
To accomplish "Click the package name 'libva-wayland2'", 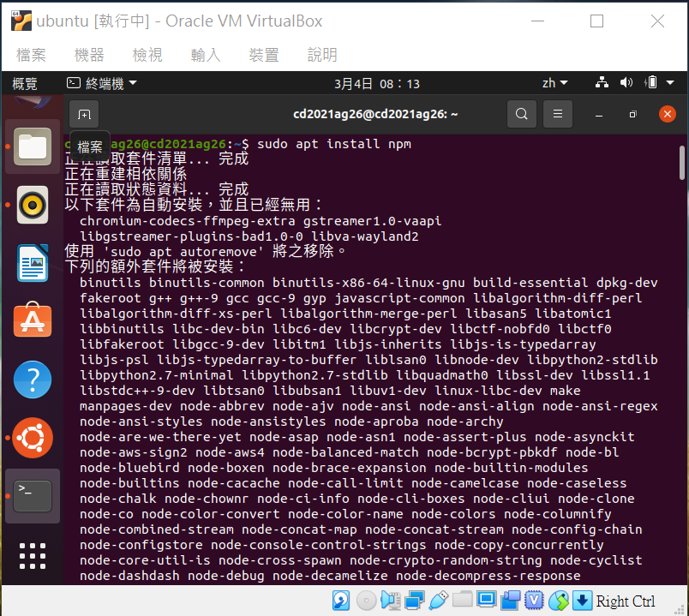I will (x=365, y=236).
